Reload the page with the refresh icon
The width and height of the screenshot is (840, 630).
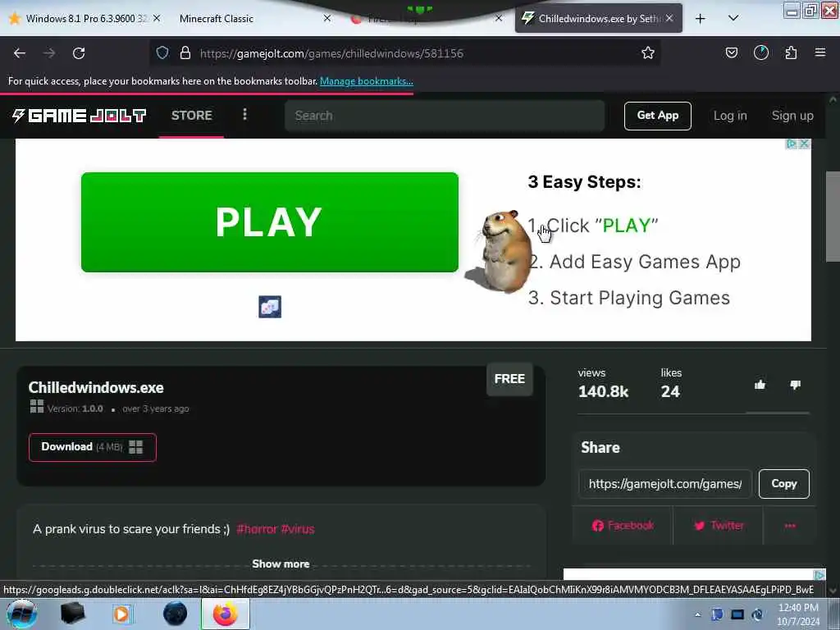[x=79, y=53]
